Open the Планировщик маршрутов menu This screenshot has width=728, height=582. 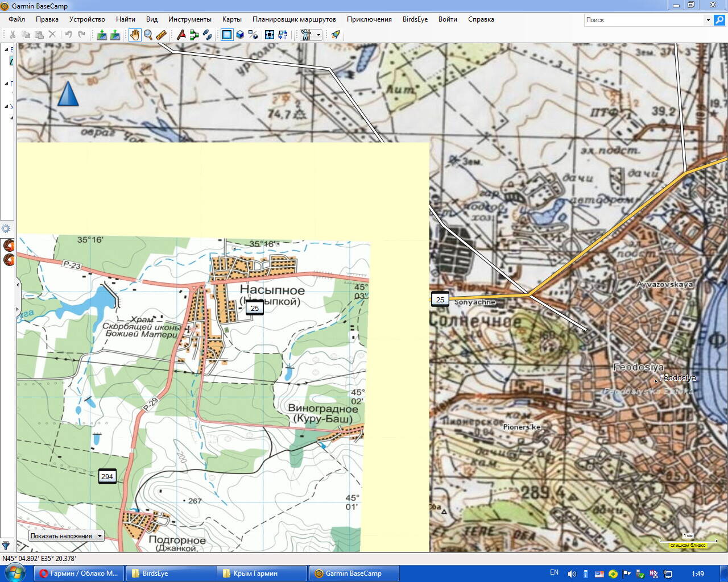[x=294, y=19]
